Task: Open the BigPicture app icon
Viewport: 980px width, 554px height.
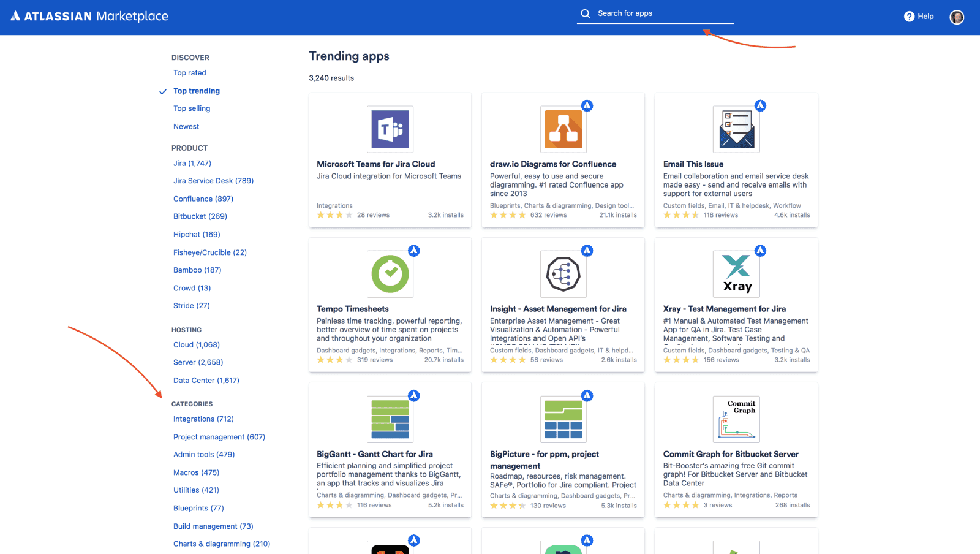Action: click(563, 419)
